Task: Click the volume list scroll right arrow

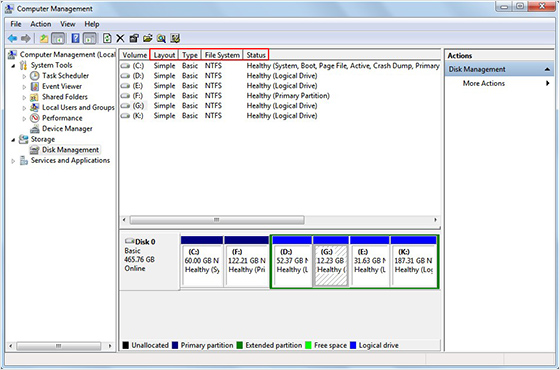Action: pos(435,220)
